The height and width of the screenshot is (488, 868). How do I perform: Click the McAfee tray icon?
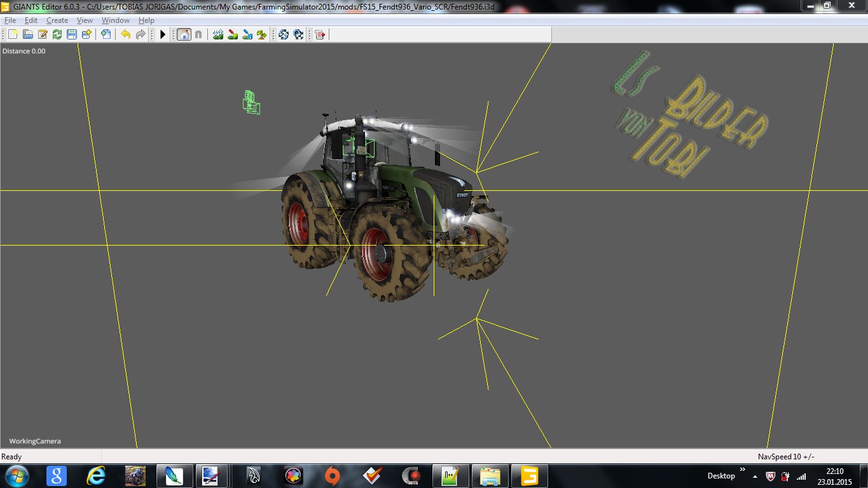click(770, 476)
